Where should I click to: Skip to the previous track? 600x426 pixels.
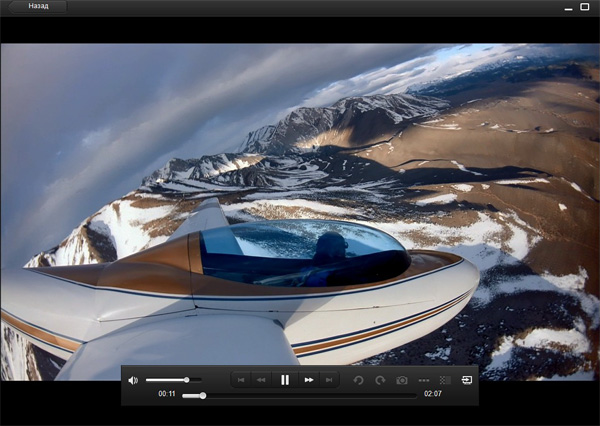[x=241, y=380]
